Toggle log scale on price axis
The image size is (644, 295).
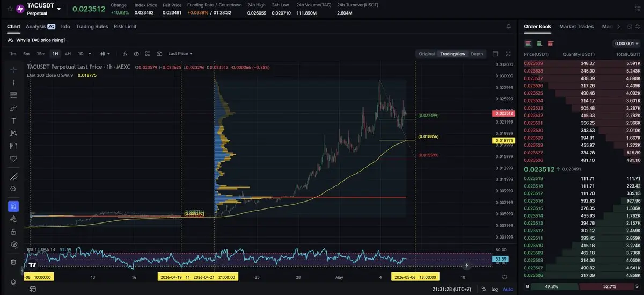pyautogui.click(x=494, y=289)
